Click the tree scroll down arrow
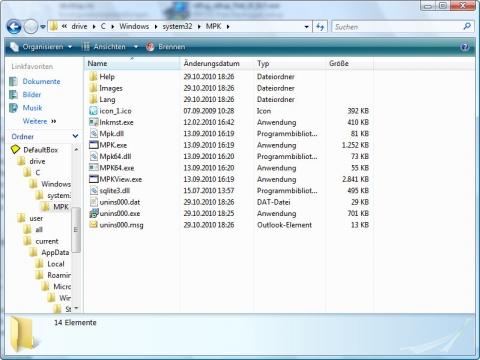Image resolution: width=480 pixels, height=360 pixels. 76,308
